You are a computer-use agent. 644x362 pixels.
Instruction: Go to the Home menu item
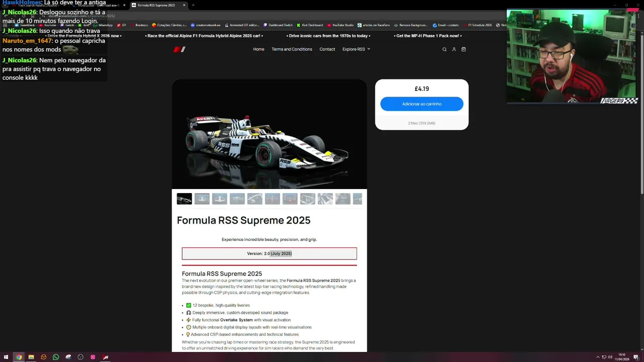(x=259, y=49)
